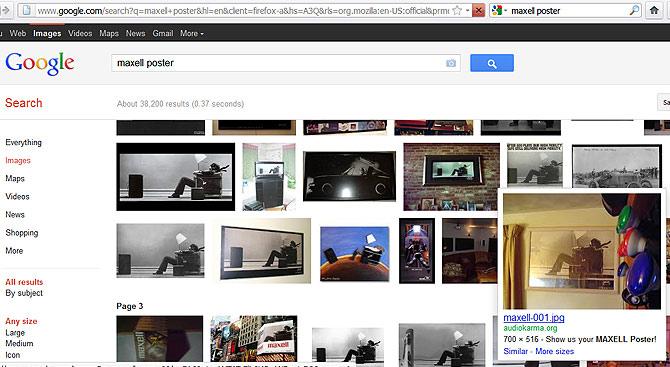Image resolution: width=670 pixels, height=367 pixels.
Task: Click the More sizes link
Action: coord(555,351)
